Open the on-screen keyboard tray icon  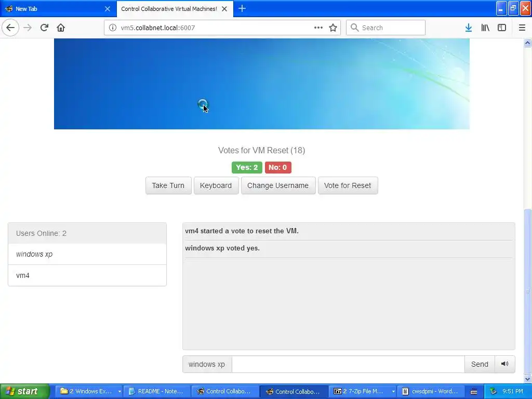474,392
